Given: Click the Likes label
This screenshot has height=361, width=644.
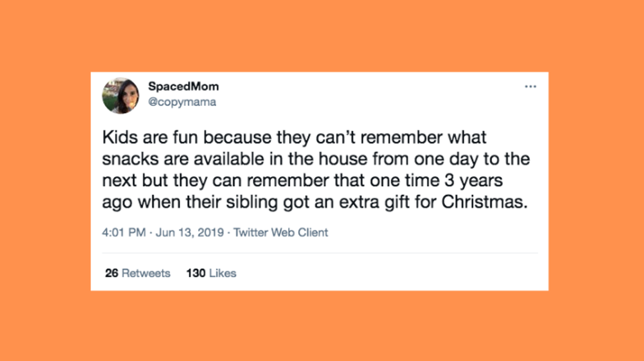Looking at the screenshot, I should (x=222, y=273).
